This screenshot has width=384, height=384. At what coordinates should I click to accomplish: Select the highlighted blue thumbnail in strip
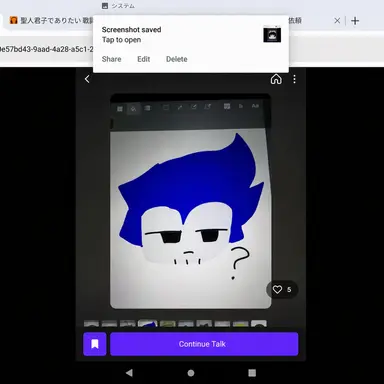click(x=148, y=323)
